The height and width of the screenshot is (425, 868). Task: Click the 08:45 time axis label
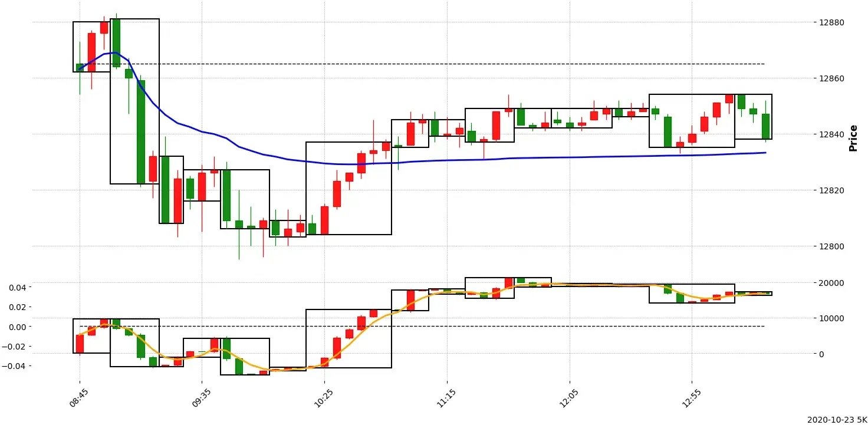[78, 398]
